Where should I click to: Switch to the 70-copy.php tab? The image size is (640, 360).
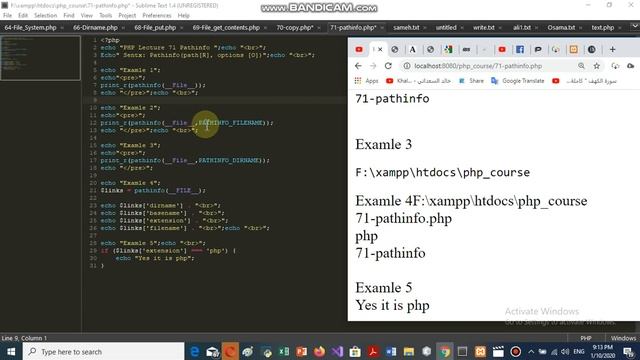(295, 28)
